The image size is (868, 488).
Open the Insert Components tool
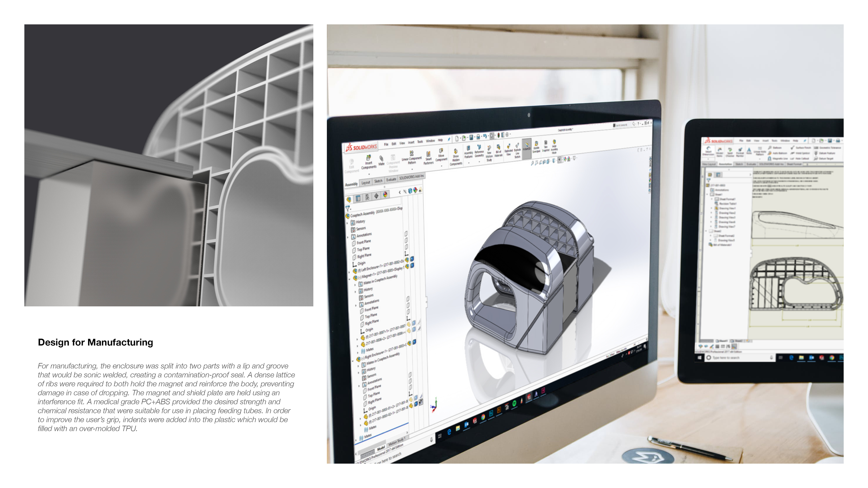tap(369, 158)
